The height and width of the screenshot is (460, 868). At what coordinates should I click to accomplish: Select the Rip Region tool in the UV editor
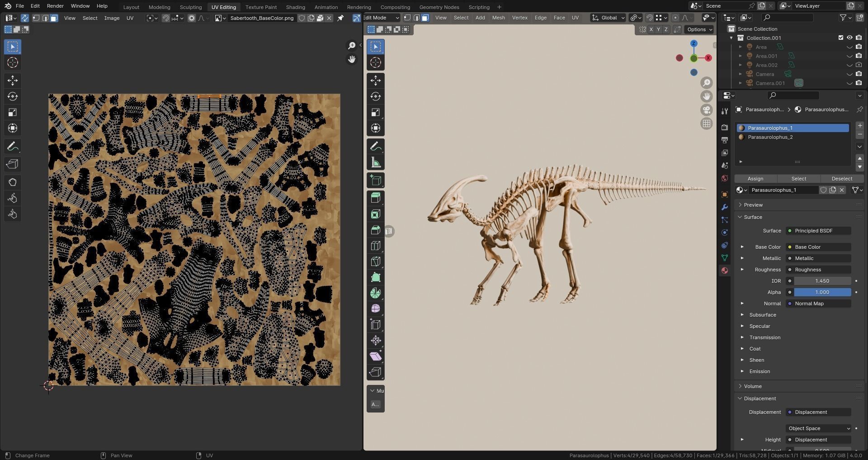pos(13,164)
